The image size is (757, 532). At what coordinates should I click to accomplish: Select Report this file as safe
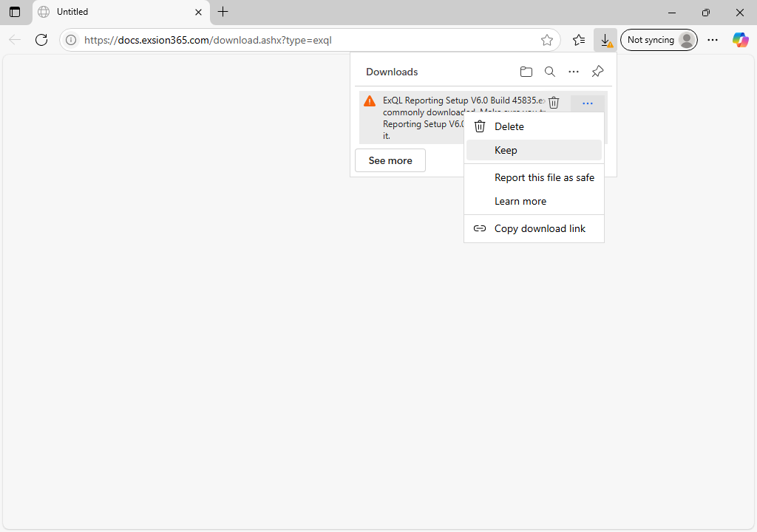[534, 177]
